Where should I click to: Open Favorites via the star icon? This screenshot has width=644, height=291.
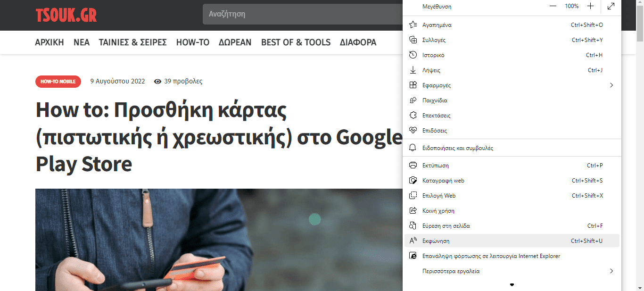pos(412,25)
